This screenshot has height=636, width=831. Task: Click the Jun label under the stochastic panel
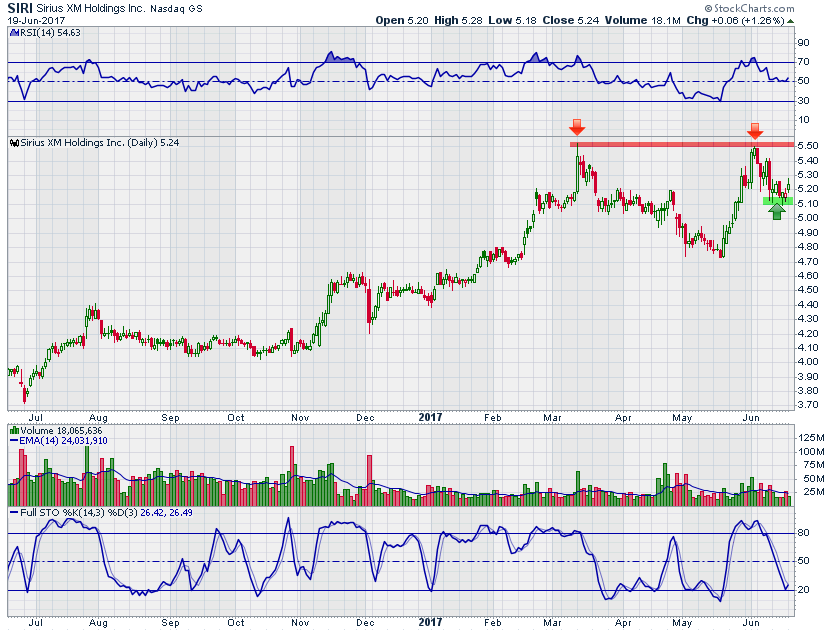tap(751, 623)
